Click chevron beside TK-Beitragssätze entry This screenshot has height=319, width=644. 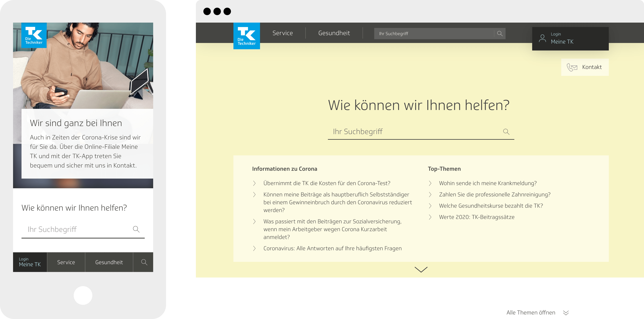click(430, 217)
